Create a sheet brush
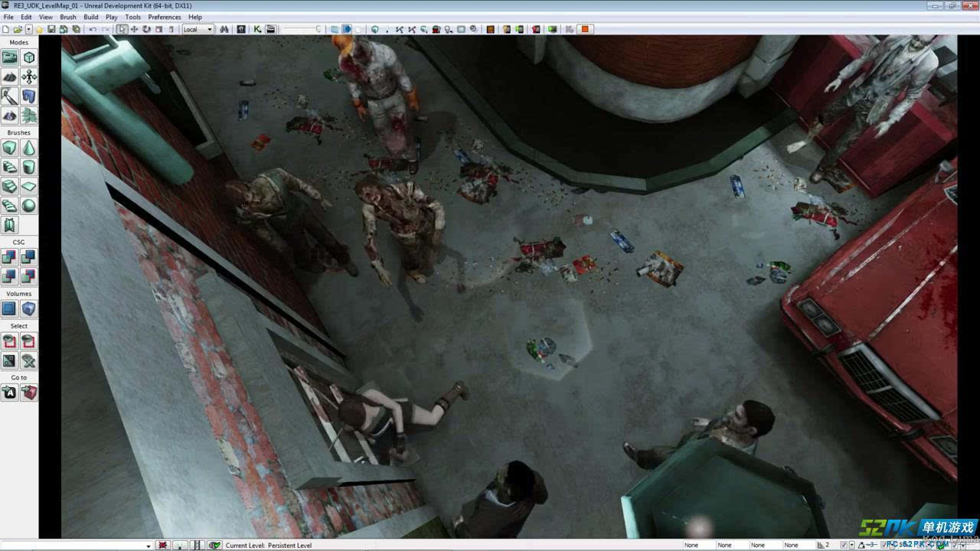Image resolution: width=980 pixels, height=551 pixels. 28,186
